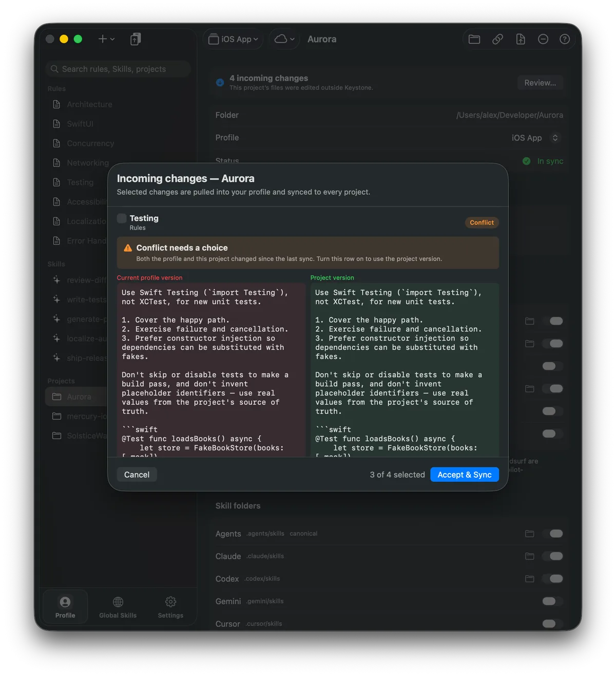Click the orange Conflict badge
This screenshot has width=616, height=676.
click(x=482, y=222)
